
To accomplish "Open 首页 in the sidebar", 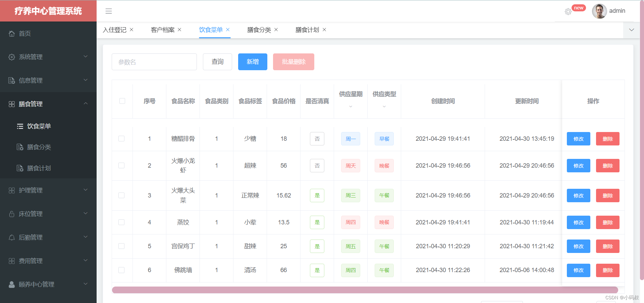I will coord(48,34).
